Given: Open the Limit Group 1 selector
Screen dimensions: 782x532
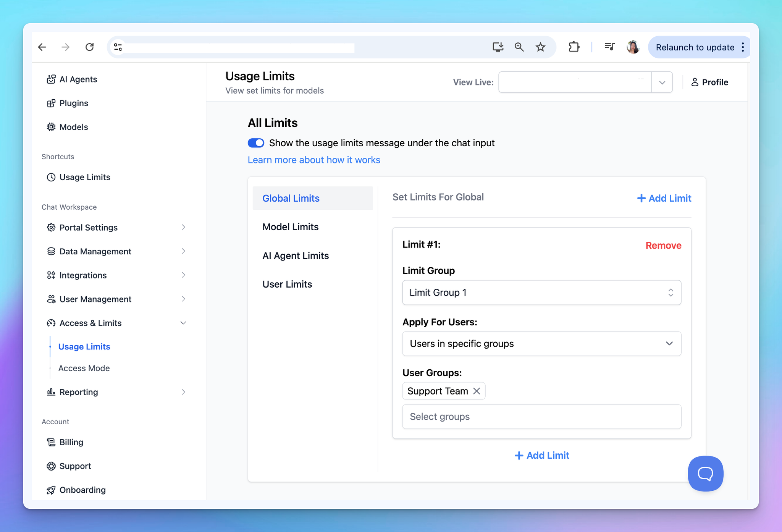Looking at the screenshot, I should coord(541,293).
